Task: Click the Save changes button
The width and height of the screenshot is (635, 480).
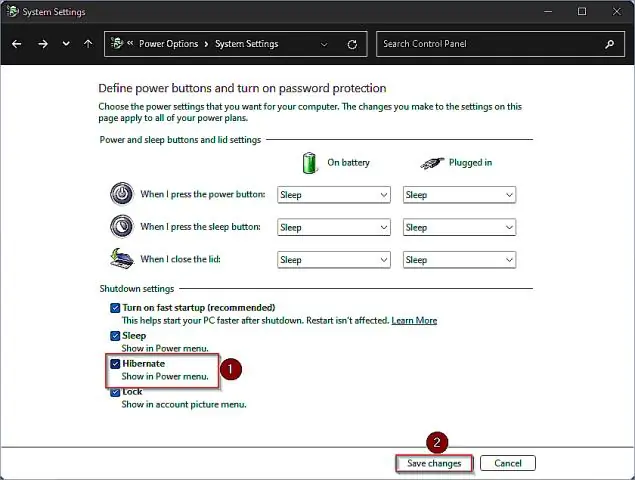Action: pos(433,463)
